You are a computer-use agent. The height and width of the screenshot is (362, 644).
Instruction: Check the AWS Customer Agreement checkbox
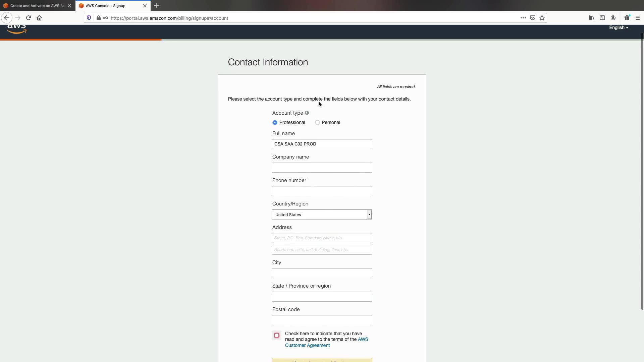(x=277, y=335)
